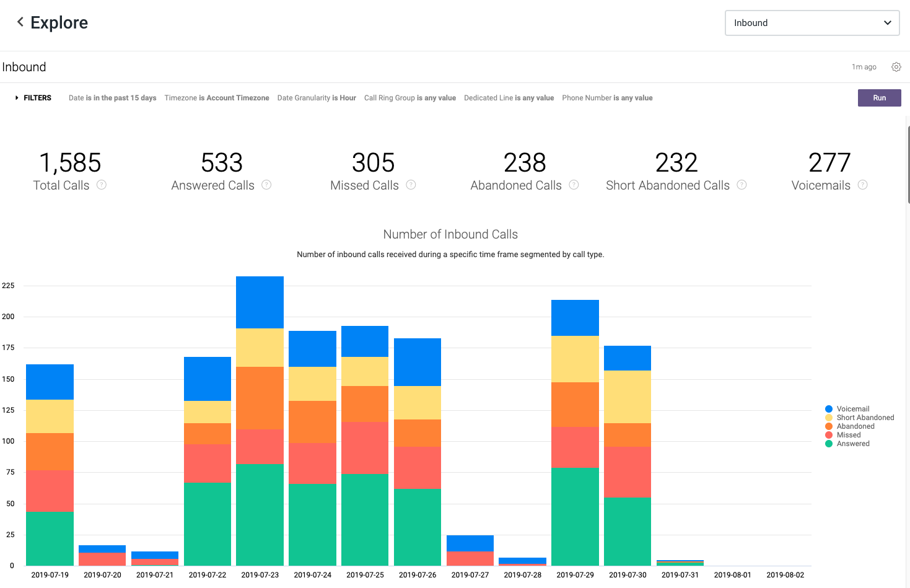Click the Date Granularity is Hour filter
The height and width of the screenshot is (588, 910).
317,98
